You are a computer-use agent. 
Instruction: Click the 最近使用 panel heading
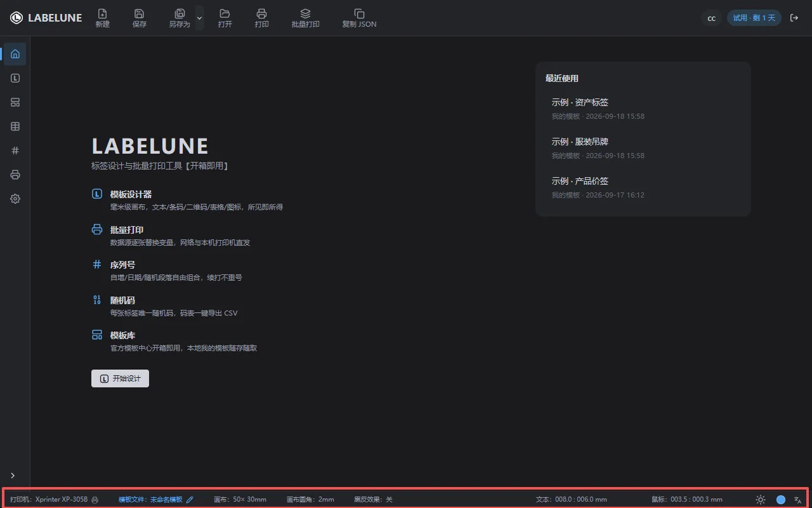[562, 79]
